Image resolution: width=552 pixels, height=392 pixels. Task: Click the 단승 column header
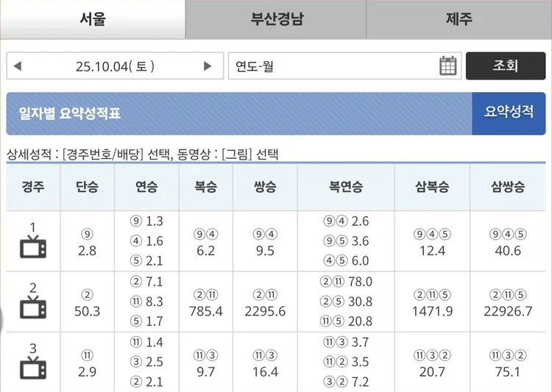click(x=87, y=187)
